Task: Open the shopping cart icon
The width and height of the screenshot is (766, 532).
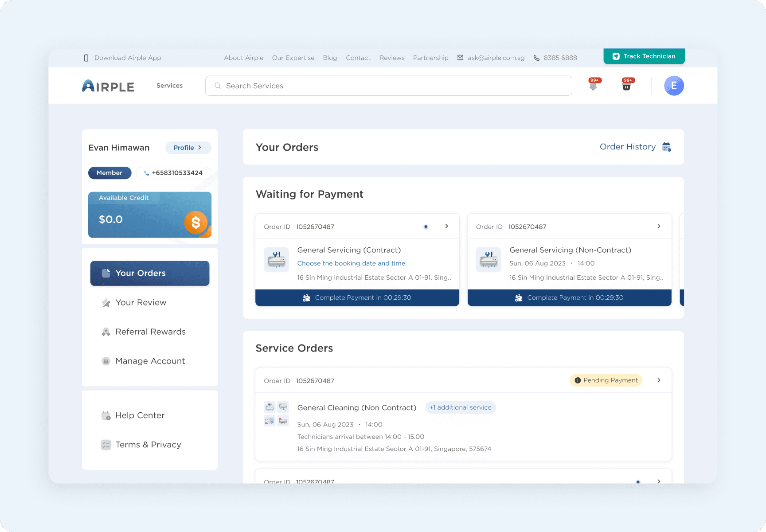Action: 627,85
